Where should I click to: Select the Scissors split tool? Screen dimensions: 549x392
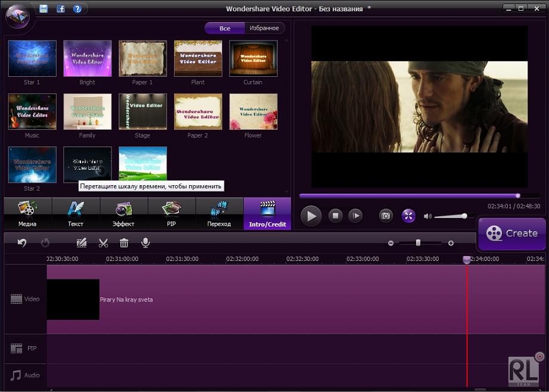(x=103, y=242)
